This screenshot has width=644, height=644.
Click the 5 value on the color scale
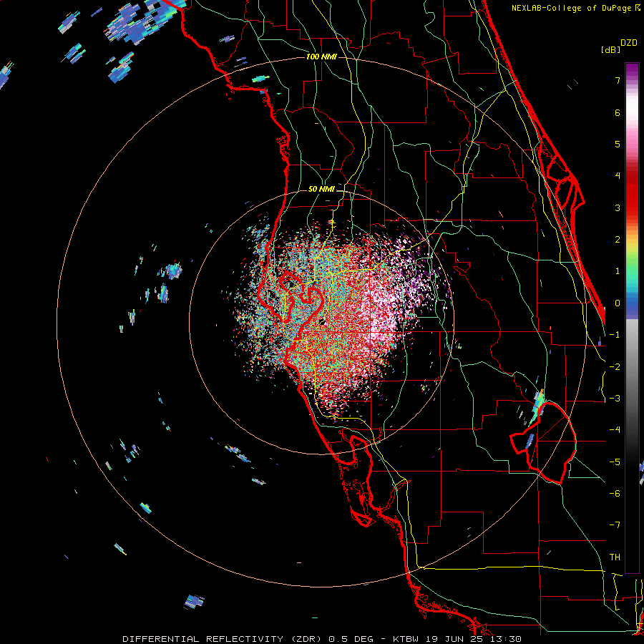click(618, 144)
